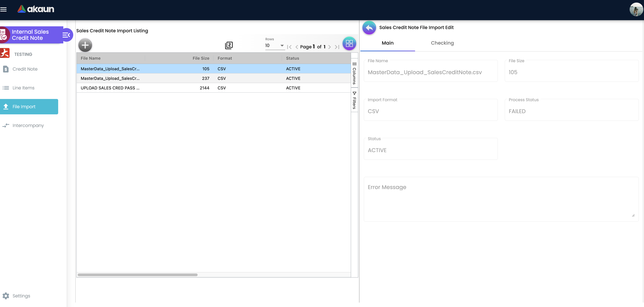
Task: Expand the Columns side panel
Action: tap(354, 73)
